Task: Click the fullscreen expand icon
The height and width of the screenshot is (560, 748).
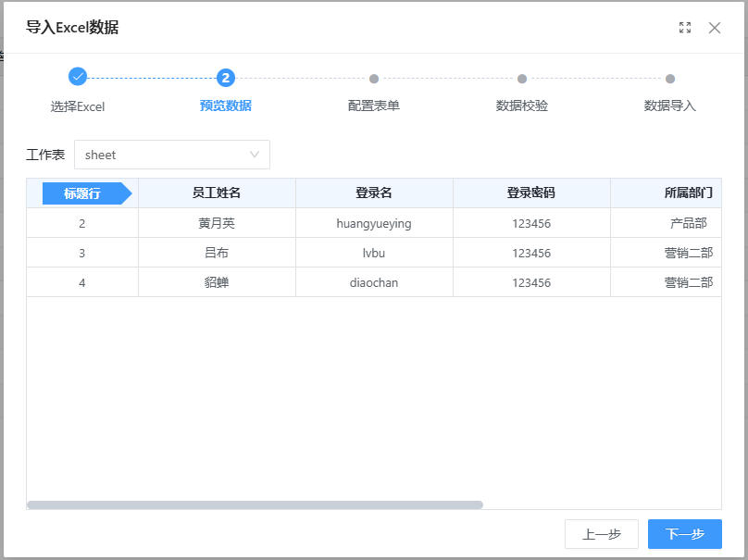Action: point(685,28)
